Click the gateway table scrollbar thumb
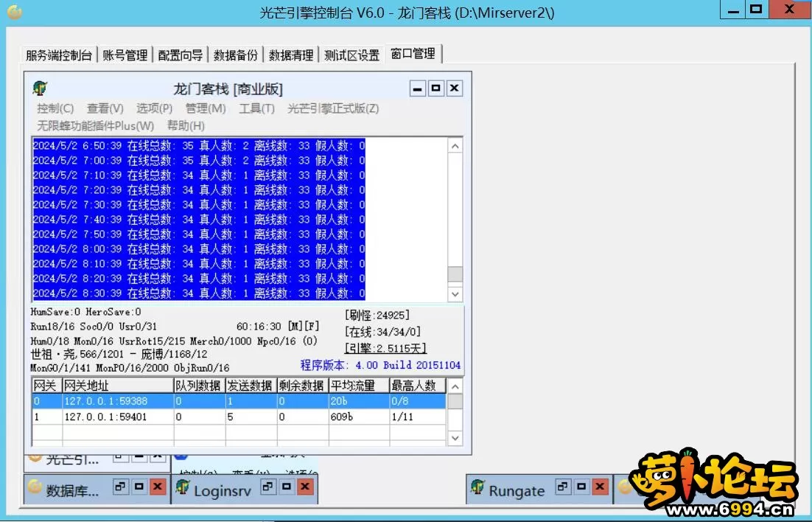The image size is (812, 522). (455, 402)
